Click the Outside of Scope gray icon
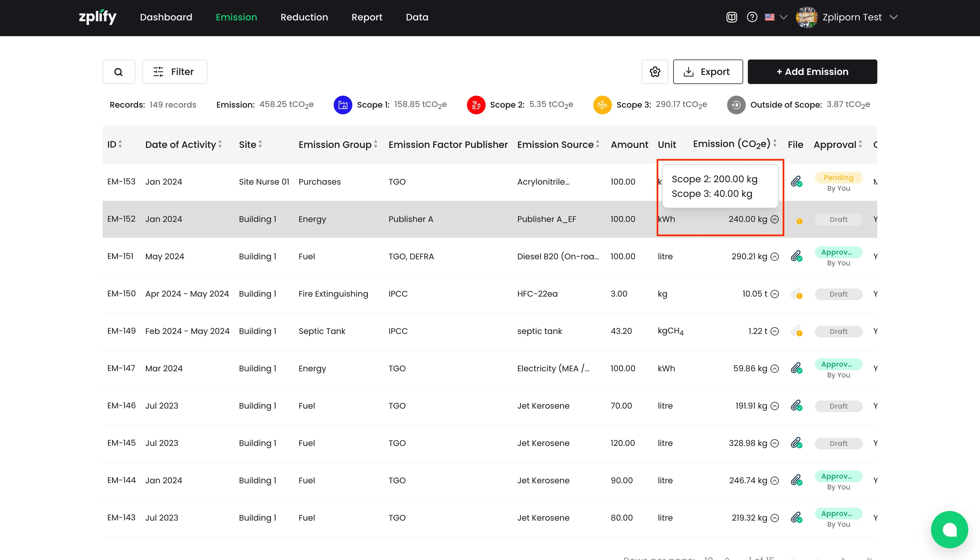This screenshot has height=560, width=980. pyautogui.click(x=736, y=105)
